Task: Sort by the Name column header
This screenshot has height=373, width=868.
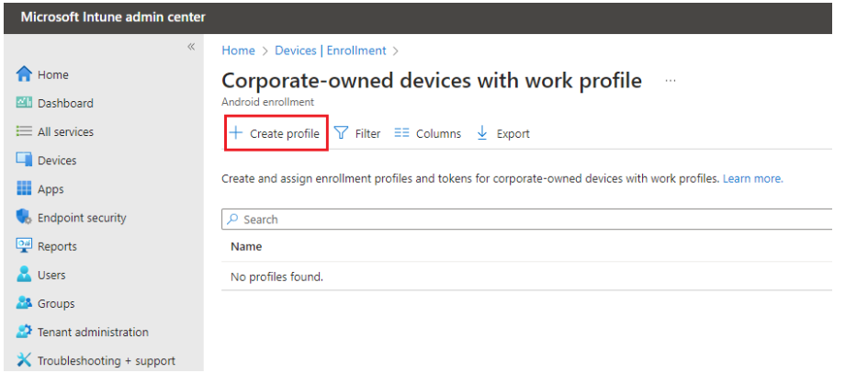Action: 246,246
